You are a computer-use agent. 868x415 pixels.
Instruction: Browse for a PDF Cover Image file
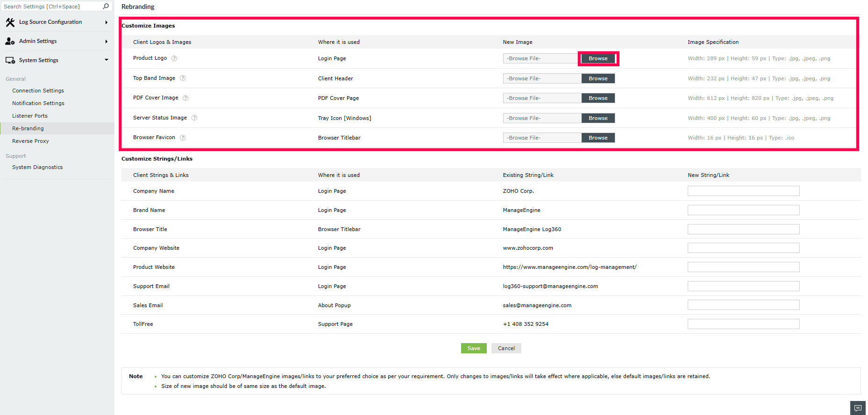tap(598, 98)
